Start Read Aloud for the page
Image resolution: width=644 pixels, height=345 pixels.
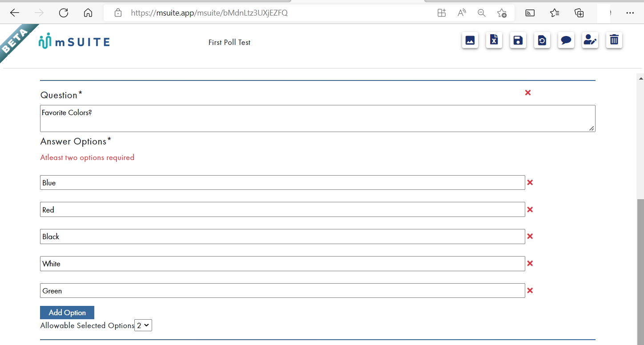tap(462, 13)
